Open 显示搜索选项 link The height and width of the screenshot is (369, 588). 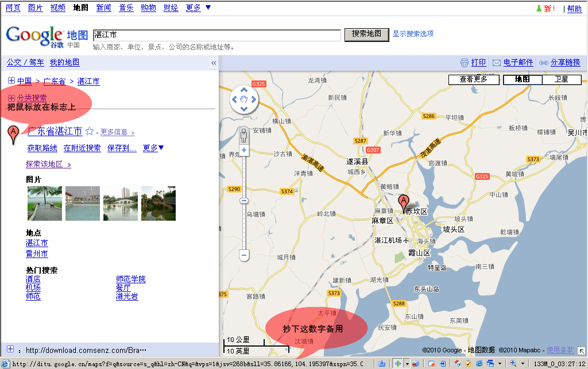coord(413,34)
